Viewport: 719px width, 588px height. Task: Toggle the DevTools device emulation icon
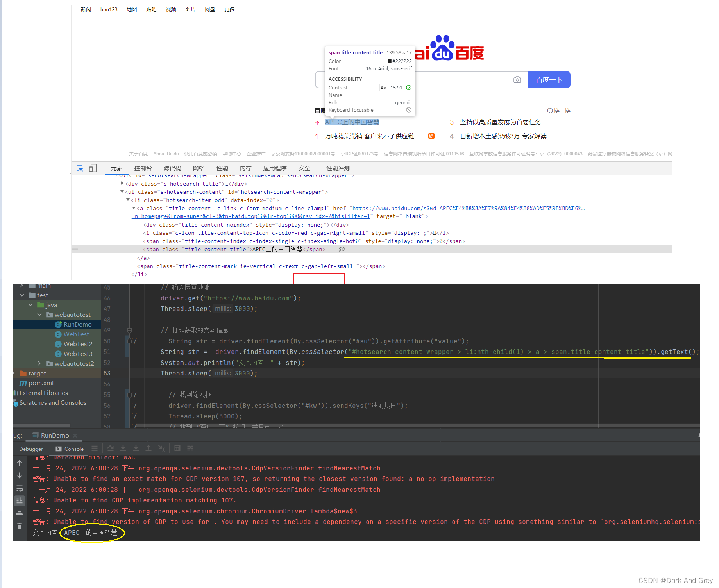[93, 168]
